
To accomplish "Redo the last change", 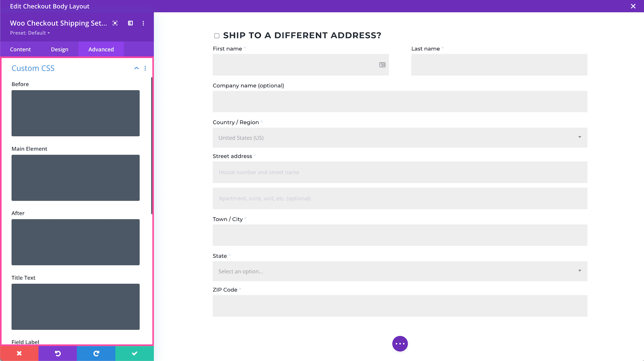I will [96, 353].
